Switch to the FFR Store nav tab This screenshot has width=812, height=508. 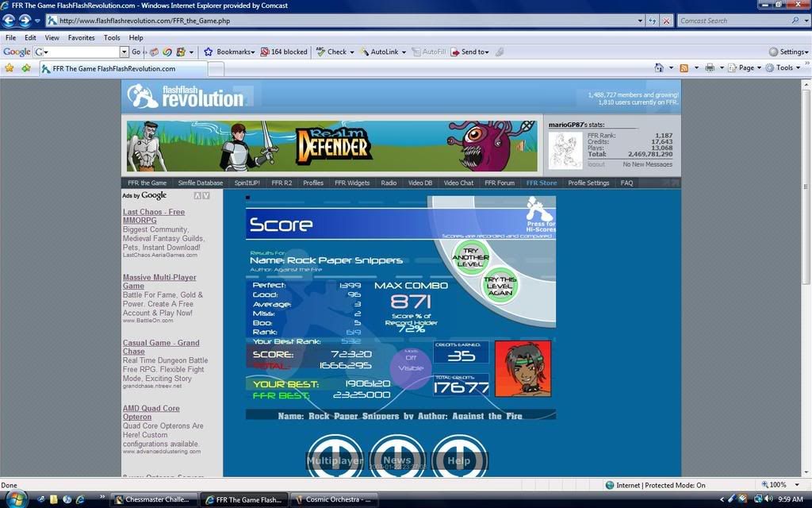[542, 183]
